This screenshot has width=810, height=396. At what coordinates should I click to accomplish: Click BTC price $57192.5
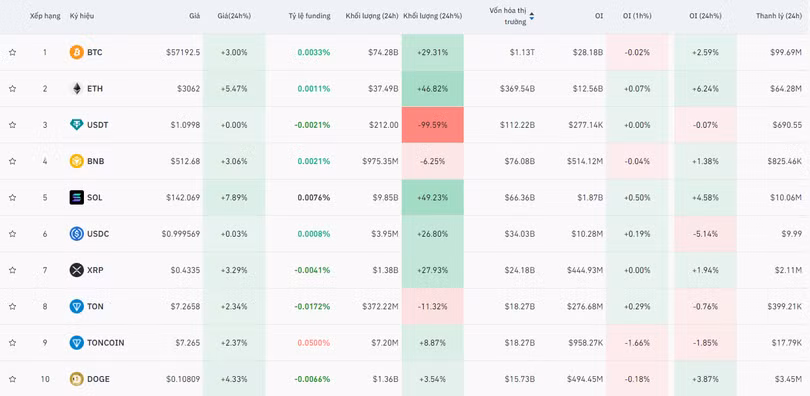click(x=183, y=52)
